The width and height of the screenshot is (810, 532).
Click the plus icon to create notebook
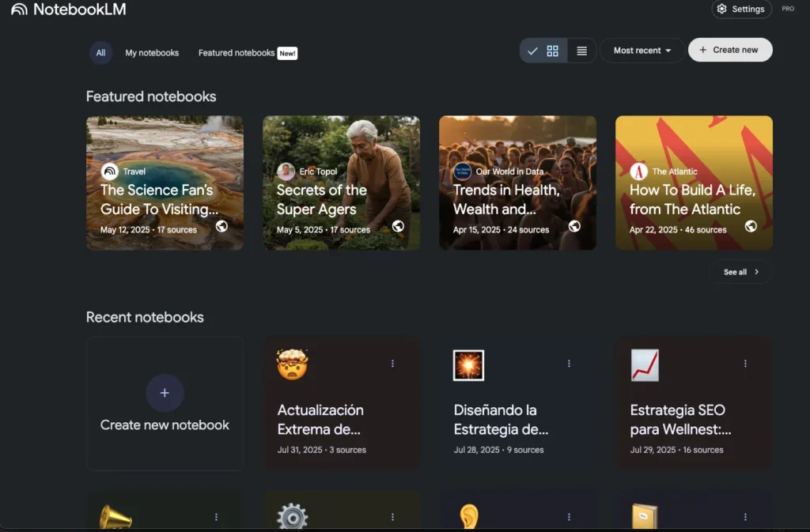click(165, 393)
